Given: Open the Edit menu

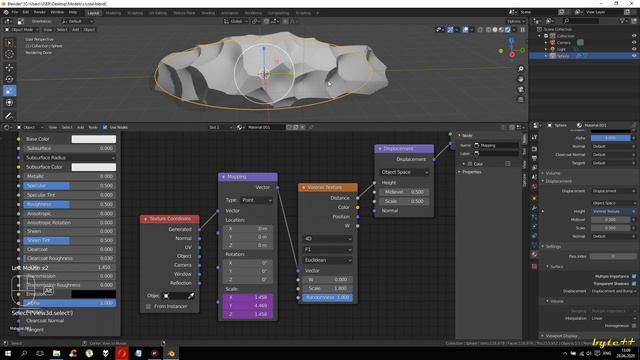Looking at the screenshot, I should point(26,12).
